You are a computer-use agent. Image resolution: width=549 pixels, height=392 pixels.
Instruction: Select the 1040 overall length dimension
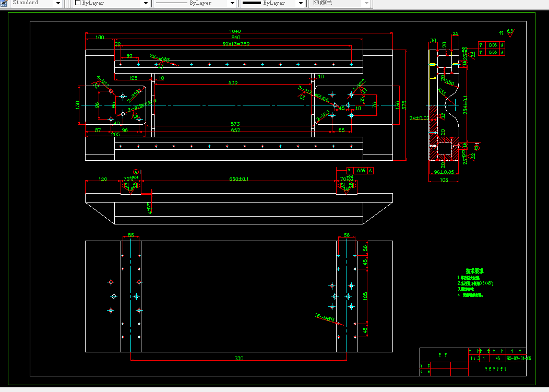[235, 31]
